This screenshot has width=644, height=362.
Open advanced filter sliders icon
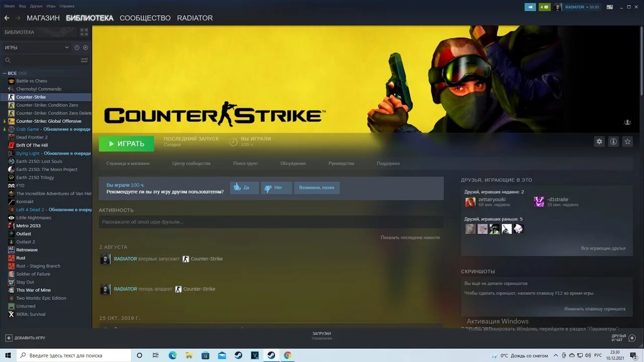tap(84, 60)
